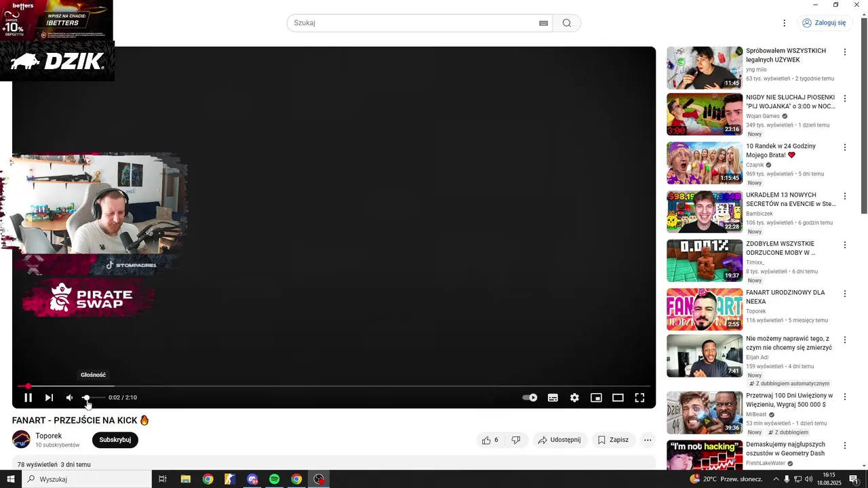Image resolution: width=868 pixels, height=488 pixels.
Task: Open the UKRADŁEM 13 NOWYCH SEKRETÓW video
Action: pos(705,212)
